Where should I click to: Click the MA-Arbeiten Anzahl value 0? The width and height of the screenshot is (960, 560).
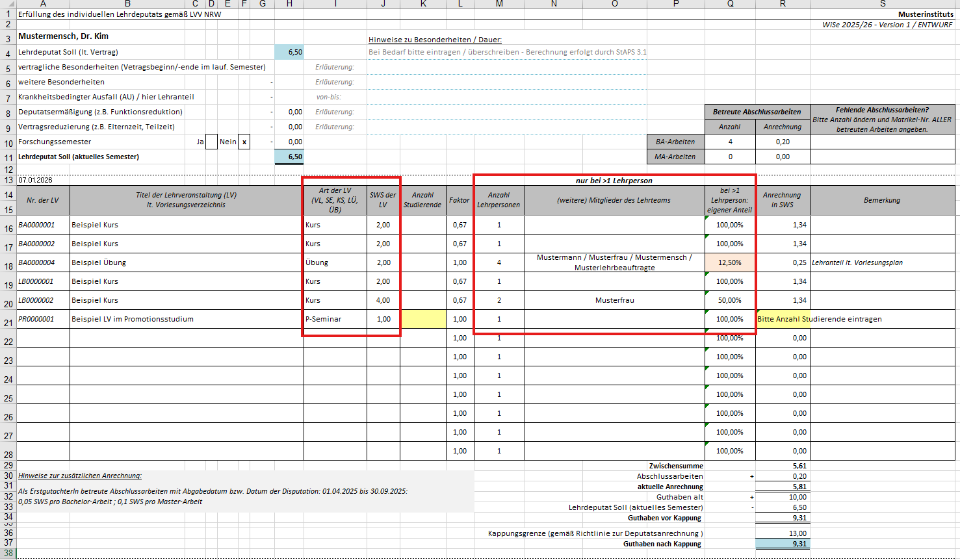click(x=730, y=157)
